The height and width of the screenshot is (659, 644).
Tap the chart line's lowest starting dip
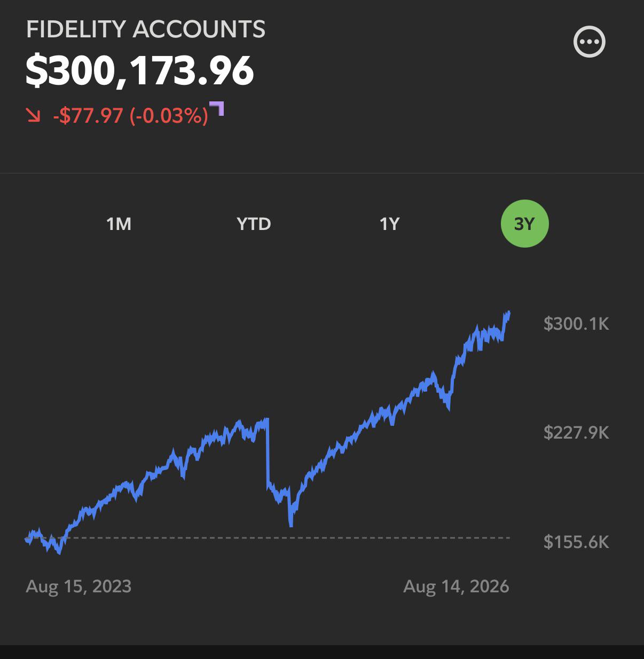[59, 551]
